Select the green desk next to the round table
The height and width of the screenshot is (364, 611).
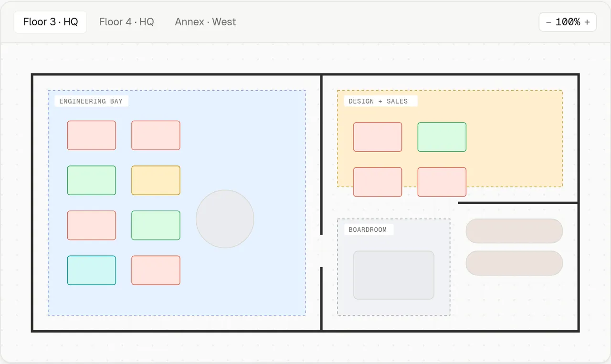[156, 225]
